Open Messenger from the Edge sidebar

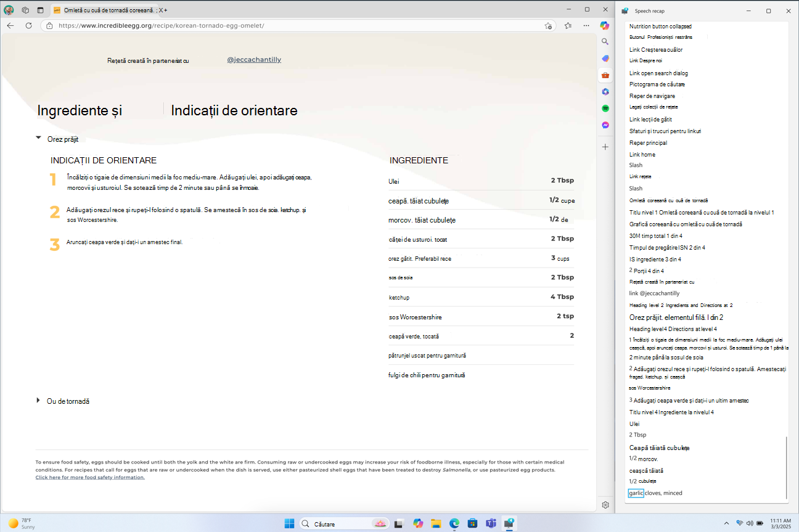tap(605, 125)
